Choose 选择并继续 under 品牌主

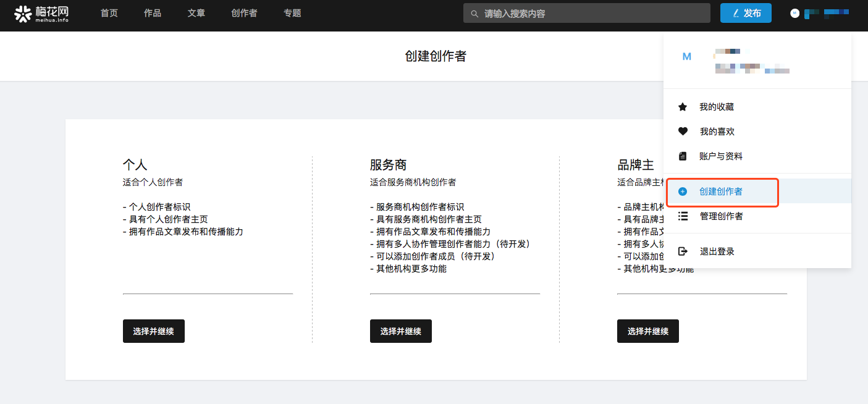[x=647, y=331]
